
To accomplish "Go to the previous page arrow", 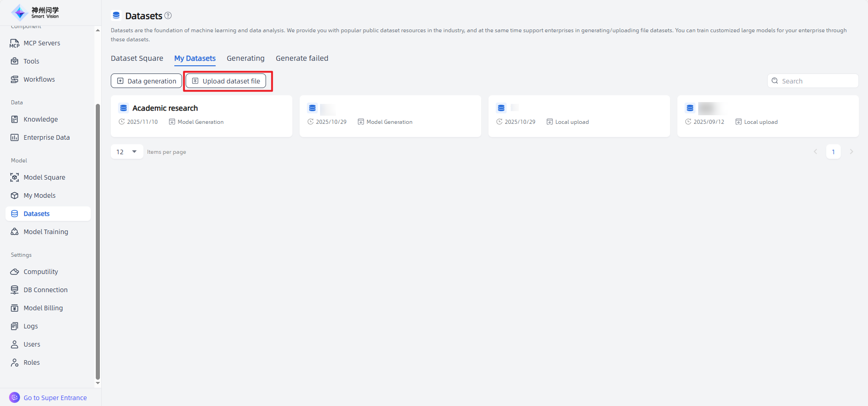I will (815, 152).
